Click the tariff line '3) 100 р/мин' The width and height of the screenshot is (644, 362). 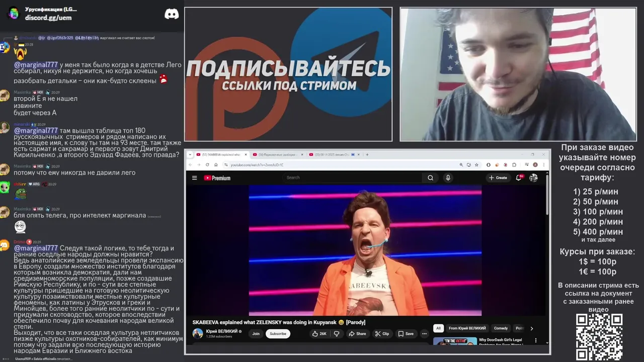598,212
